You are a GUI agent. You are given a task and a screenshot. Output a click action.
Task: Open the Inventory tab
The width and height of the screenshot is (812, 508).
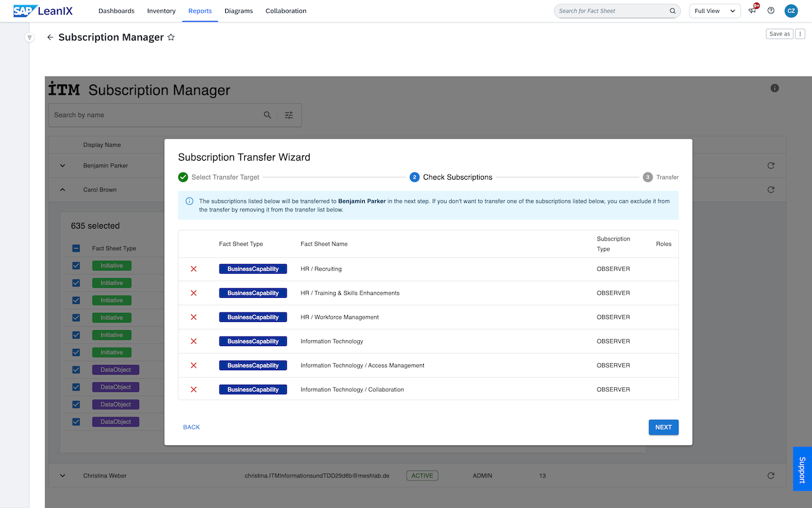pyautogui.click(x=161, y=11)
